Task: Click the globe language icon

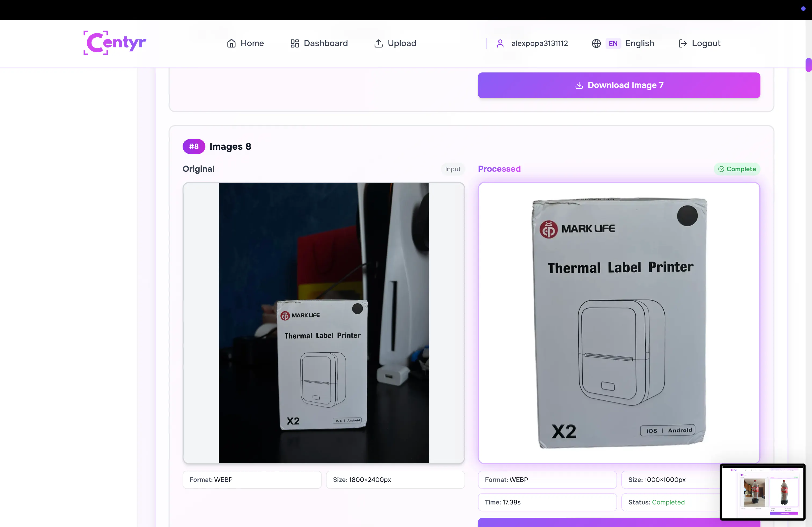Action: [596, 43]
